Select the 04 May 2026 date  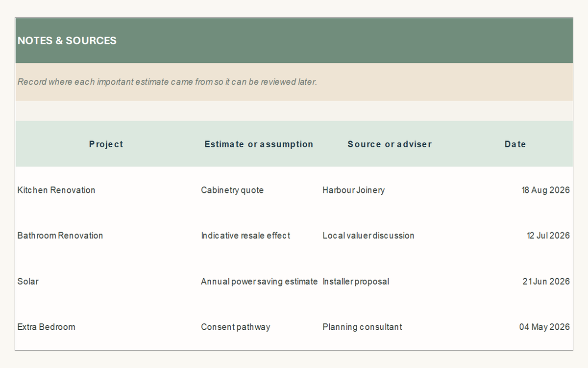tap(545, 327)
